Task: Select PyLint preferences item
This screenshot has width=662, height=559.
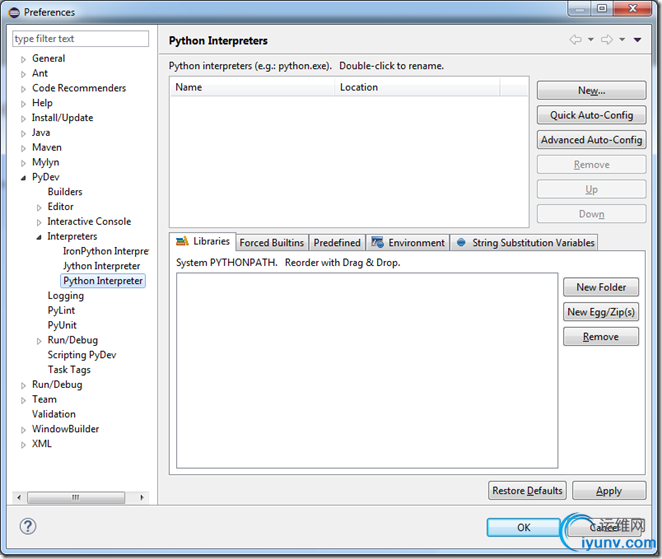Action: click(61, 310)
